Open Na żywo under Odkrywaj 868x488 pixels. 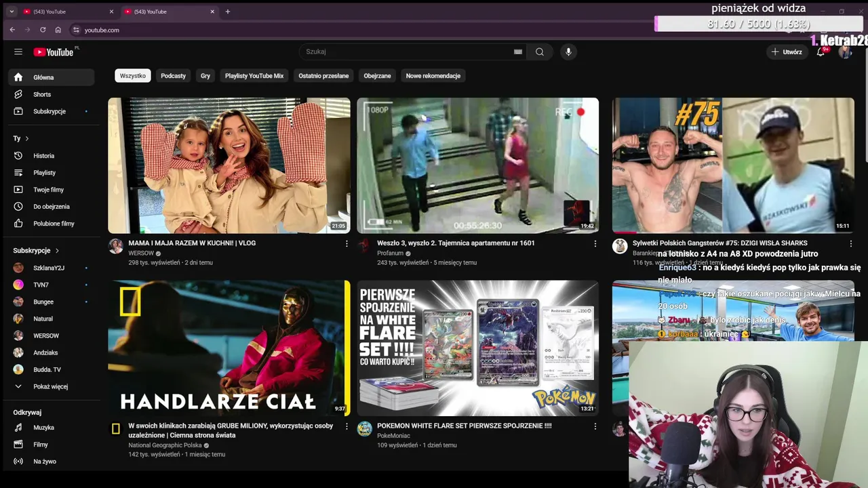pos(51,462)
